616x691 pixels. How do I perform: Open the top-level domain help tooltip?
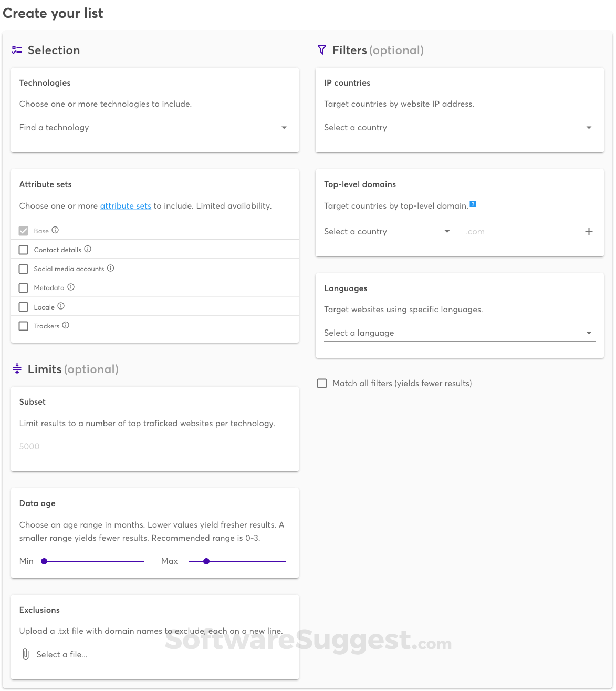(473, 204)
